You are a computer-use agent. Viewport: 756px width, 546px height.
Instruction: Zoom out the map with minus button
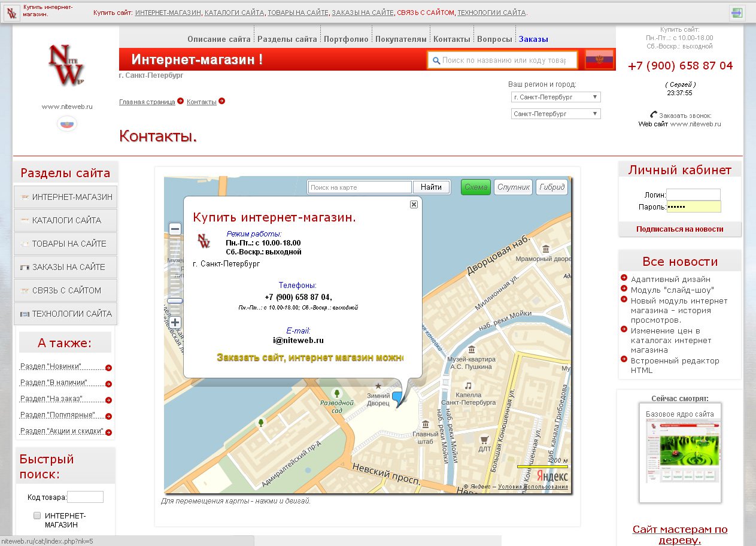(x=175, y=229)
